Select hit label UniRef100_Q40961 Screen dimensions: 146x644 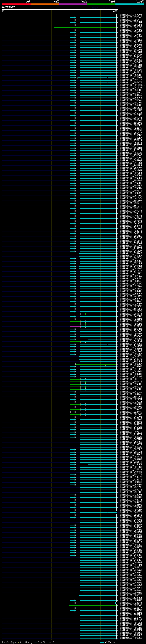pos(131,372)
